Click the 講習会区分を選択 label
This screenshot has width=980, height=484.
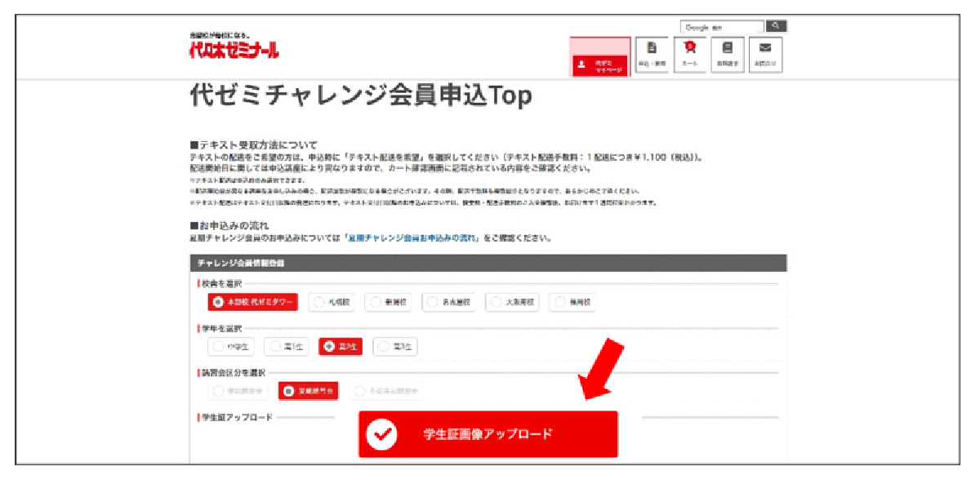(232, 372)
